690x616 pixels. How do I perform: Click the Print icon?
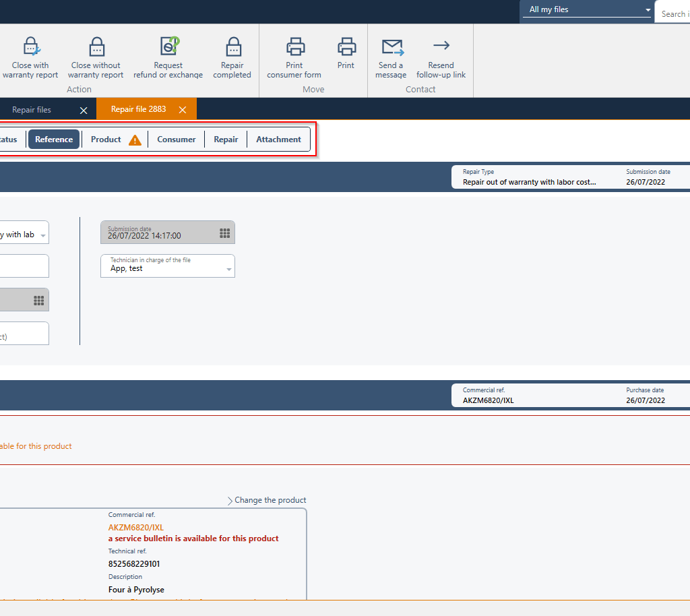pos(346,47)
